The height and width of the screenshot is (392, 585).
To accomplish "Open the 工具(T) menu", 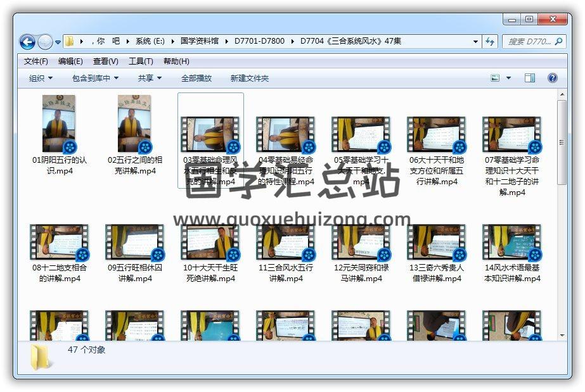I will pyautogui.click(x=141, y=61).
